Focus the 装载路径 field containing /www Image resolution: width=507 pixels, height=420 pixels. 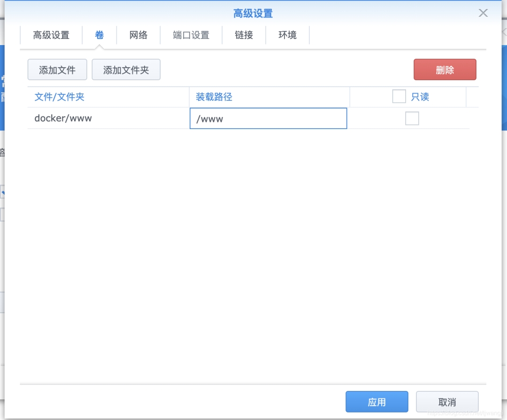269,118
